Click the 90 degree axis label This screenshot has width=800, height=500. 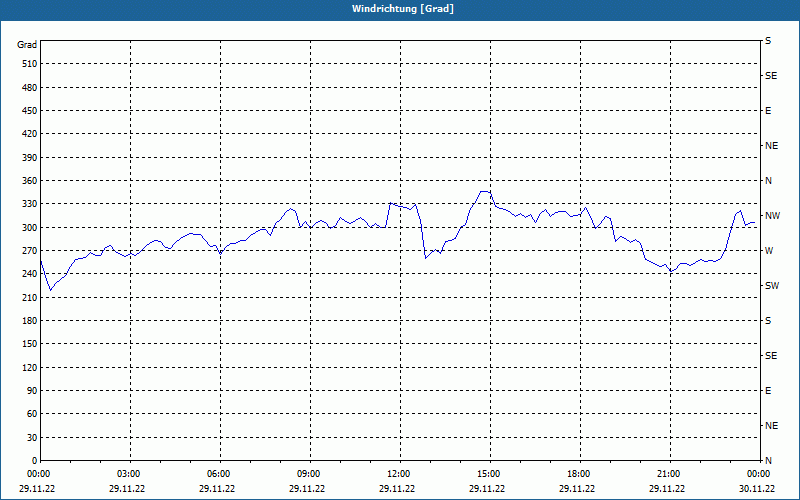click(32, 391)
